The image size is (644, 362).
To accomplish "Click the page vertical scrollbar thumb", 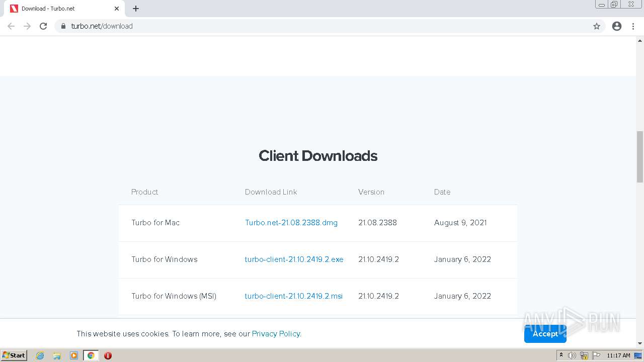I will click(640, 157).
